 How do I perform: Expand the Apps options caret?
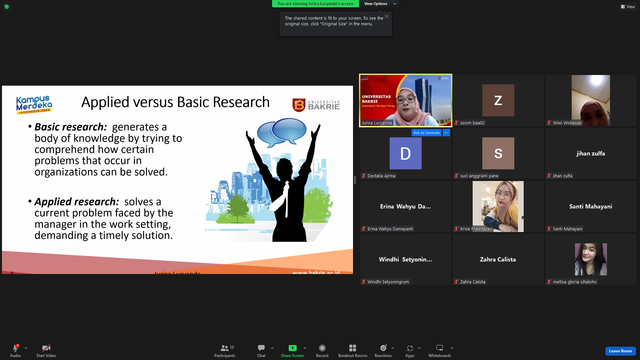pyautogui.click(x=419, y=348)
